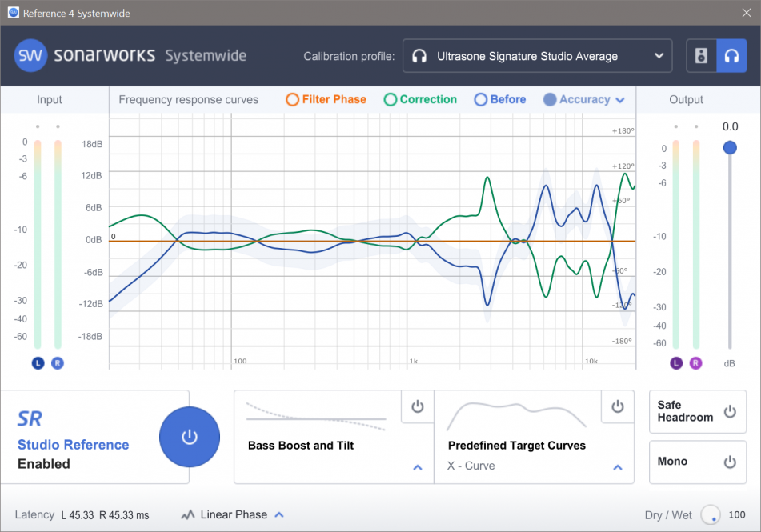
Task: Click the Output panel header
Action: (686, 99)
